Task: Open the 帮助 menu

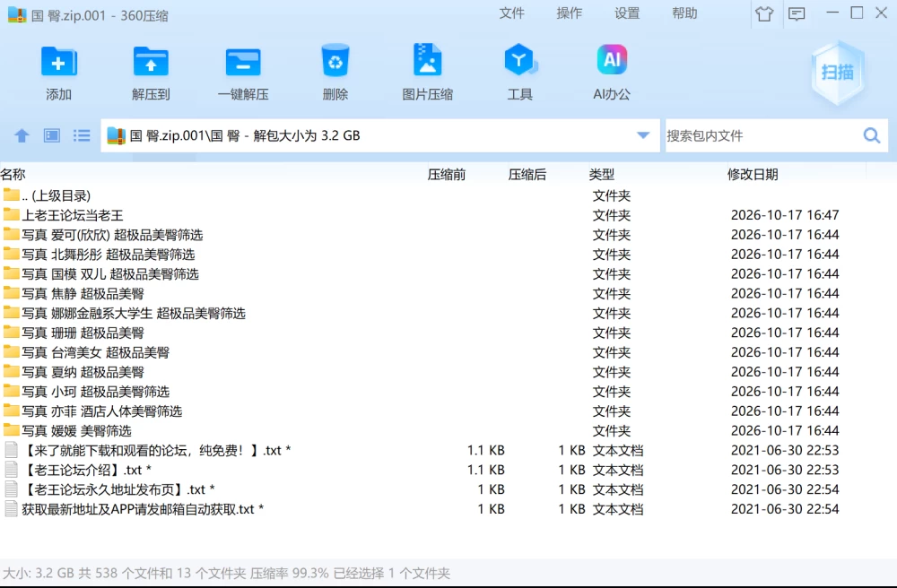Action: [684, 13]
